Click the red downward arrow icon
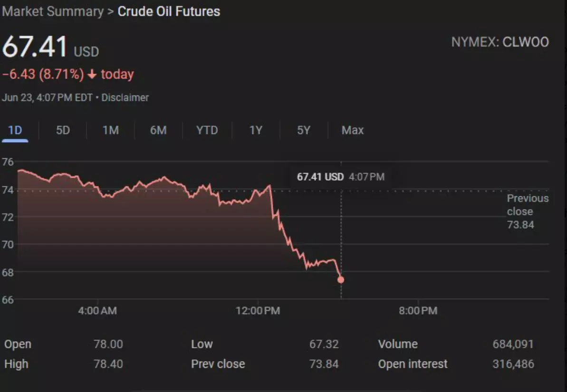This screenshot has width=567, height=392. 92,74
